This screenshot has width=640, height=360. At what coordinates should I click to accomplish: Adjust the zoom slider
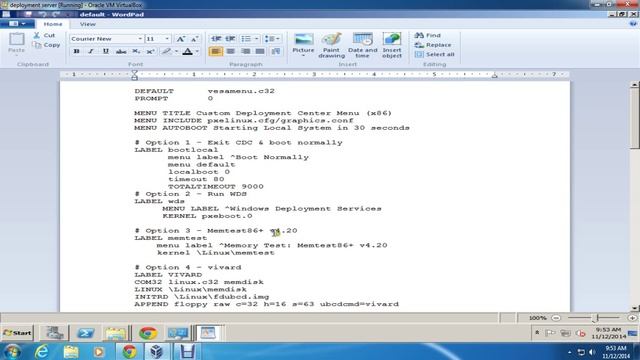[596, 318]
